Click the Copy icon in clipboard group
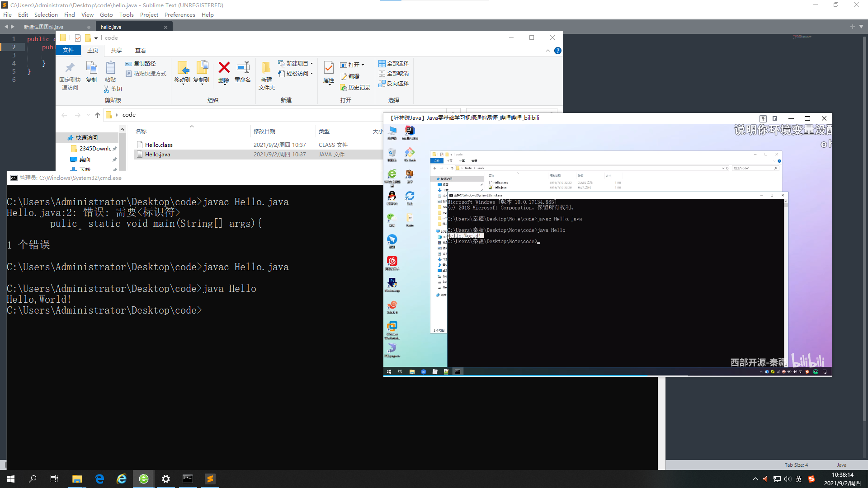This screenshot has height=488, width=868. 91,68
